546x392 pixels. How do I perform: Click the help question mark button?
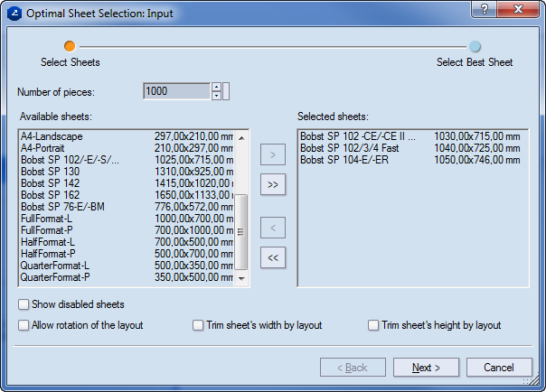pyautogui.click(x=485, y=11)
